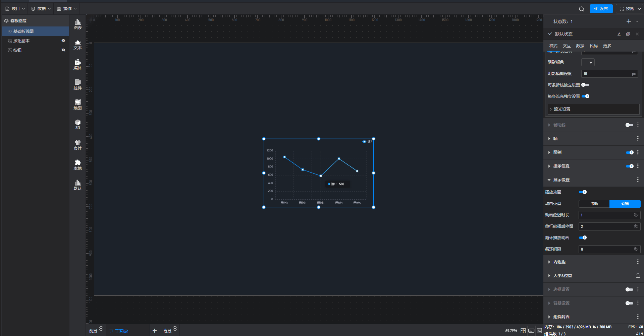The width and height of the screenshot is (644, 336).
Task: Toggle visibility of 按钮副本 layer
Action: (x=63, y=41)
